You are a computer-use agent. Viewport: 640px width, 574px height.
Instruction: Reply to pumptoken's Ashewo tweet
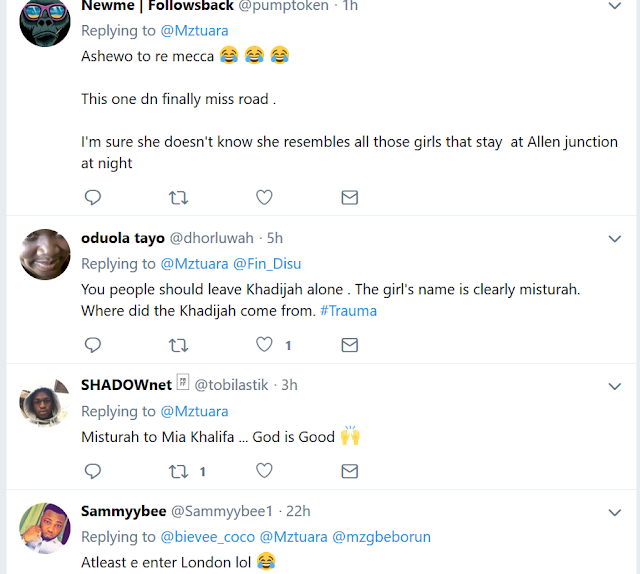tap(92, 197)
